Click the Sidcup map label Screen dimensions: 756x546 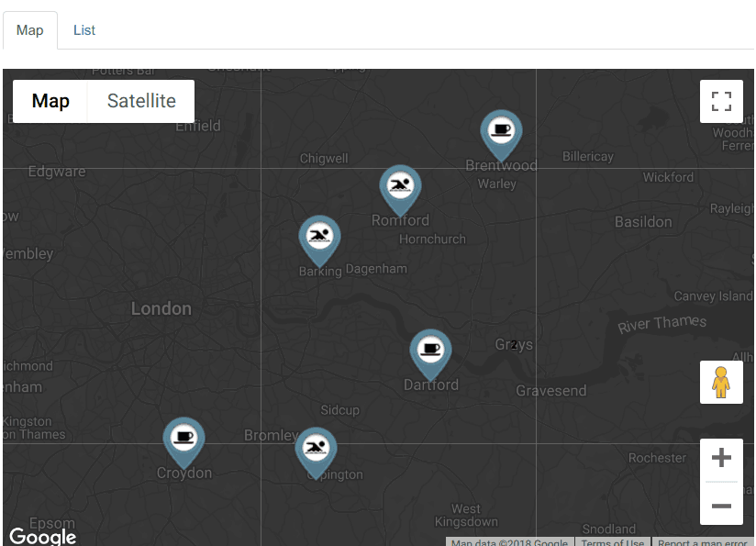(339, 410)
